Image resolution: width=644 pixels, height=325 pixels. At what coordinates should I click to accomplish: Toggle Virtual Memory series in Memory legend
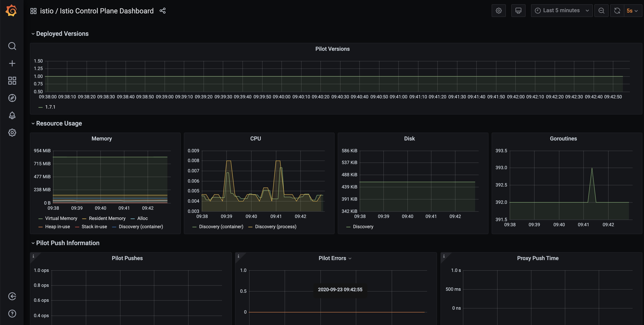tap(61, 218)
